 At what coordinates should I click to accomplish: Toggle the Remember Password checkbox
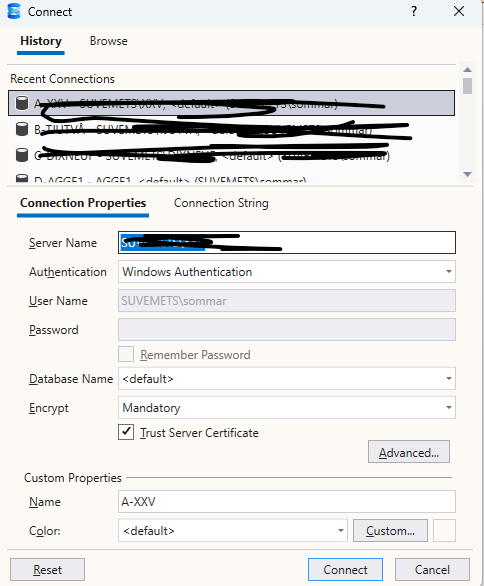click(126, 354)
